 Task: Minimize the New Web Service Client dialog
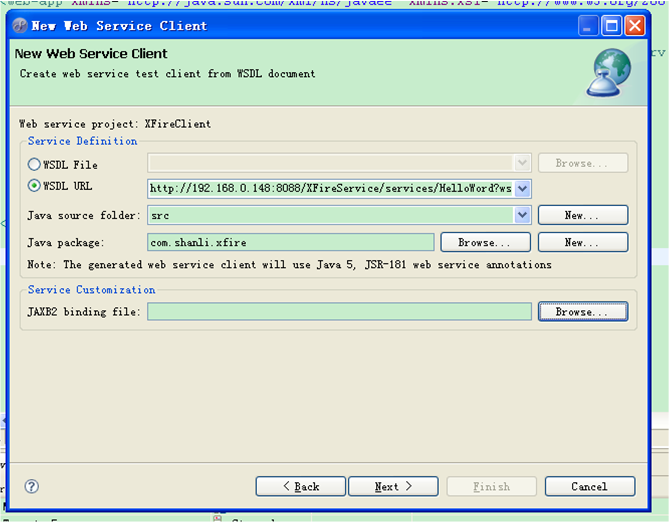tap(588, 26)
